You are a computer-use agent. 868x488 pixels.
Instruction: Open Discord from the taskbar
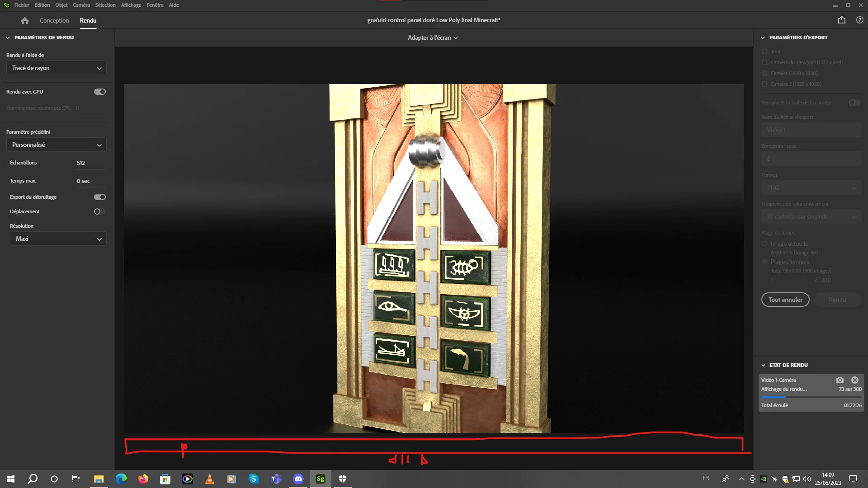pos(298,479)
